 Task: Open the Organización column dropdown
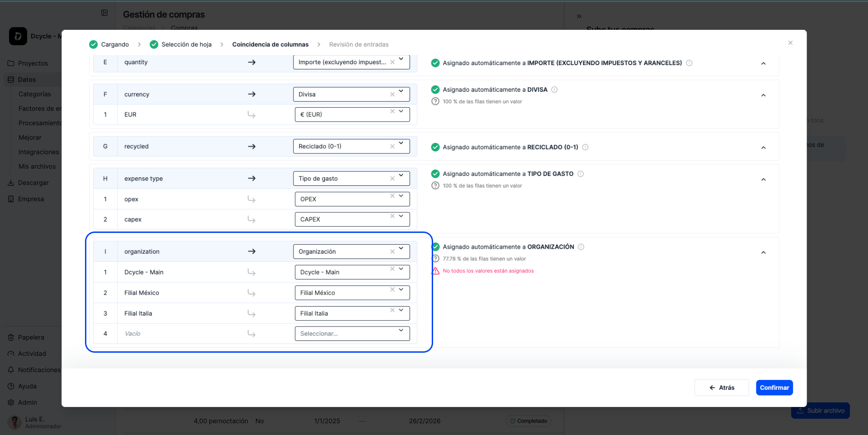401,248
